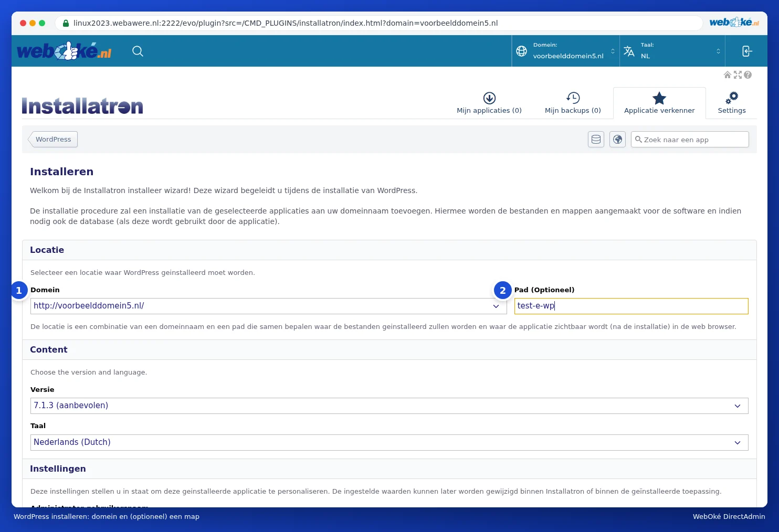779x532 pixels.
Task: Click the padlock icon in the address bar
Action: click(66, 23)
